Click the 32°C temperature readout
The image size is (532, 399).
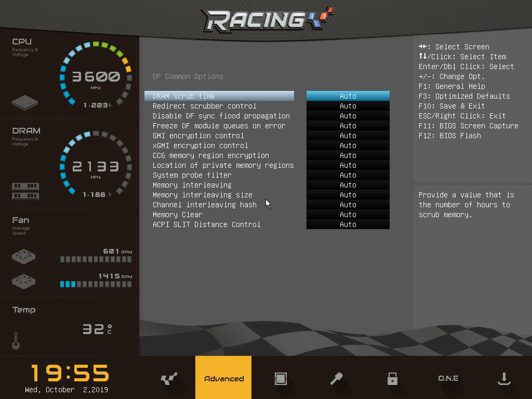point(97,329)
